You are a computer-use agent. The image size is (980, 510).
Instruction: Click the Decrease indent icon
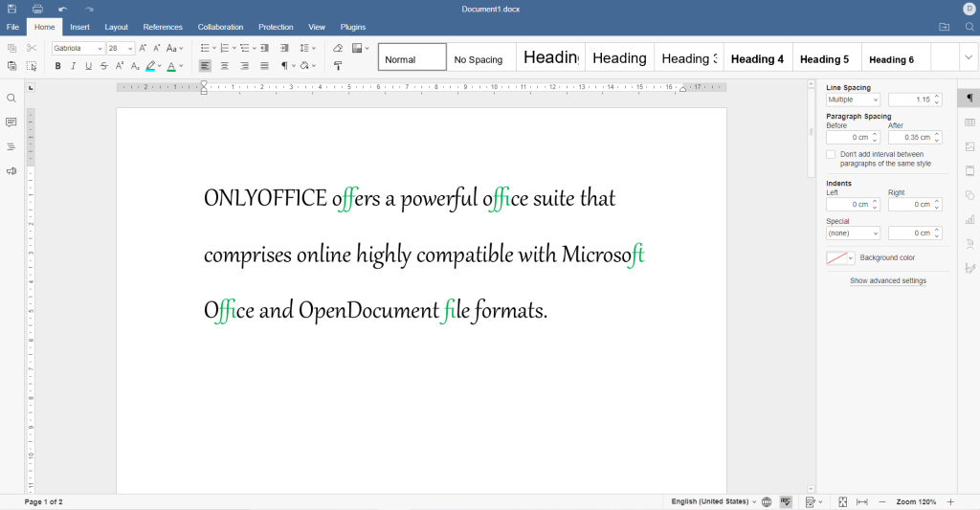tap(264, 48)
